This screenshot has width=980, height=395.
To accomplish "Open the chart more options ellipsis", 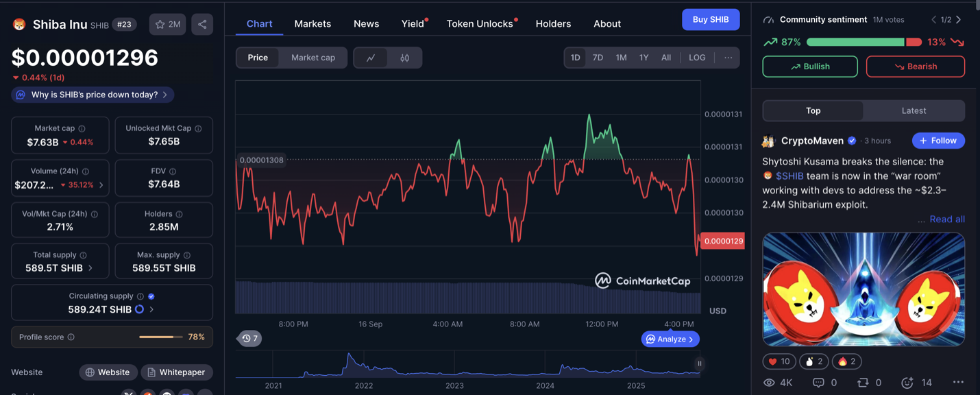I will point(728,58).
